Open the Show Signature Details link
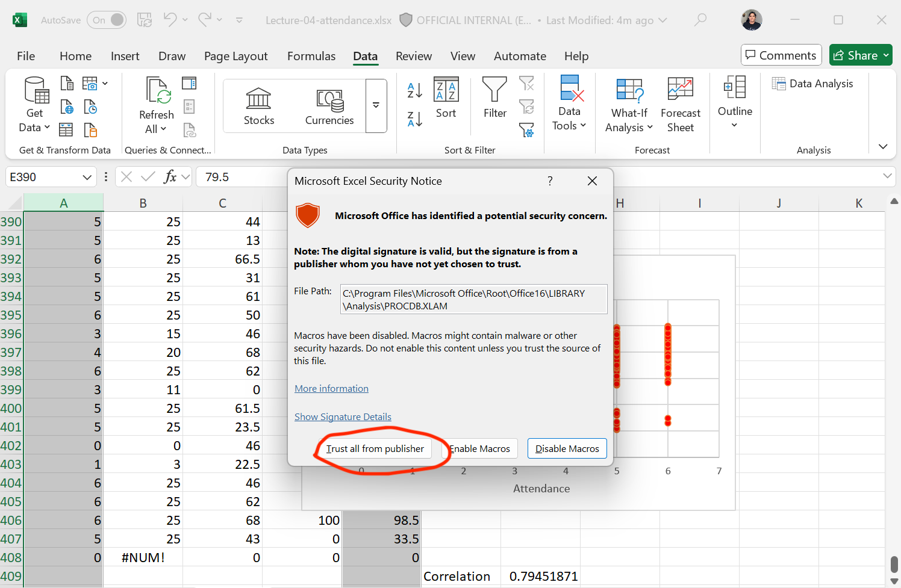Viewport: 901px width, 588px height. tap(343, 417)
